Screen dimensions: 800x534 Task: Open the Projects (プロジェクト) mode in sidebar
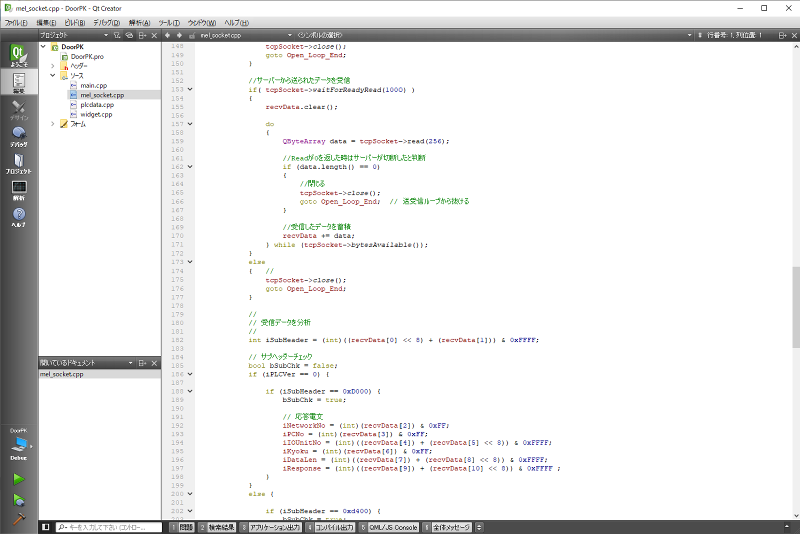point(19,164)
